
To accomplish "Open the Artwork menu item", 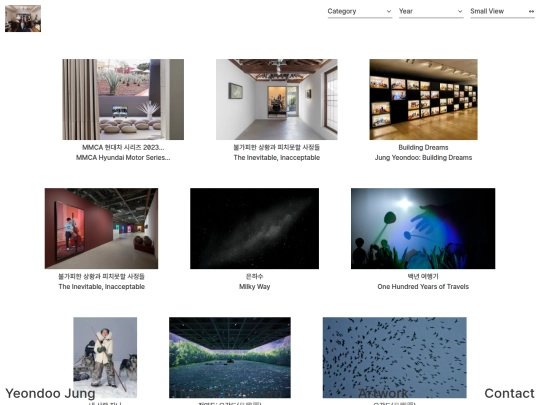I will 383,393.
